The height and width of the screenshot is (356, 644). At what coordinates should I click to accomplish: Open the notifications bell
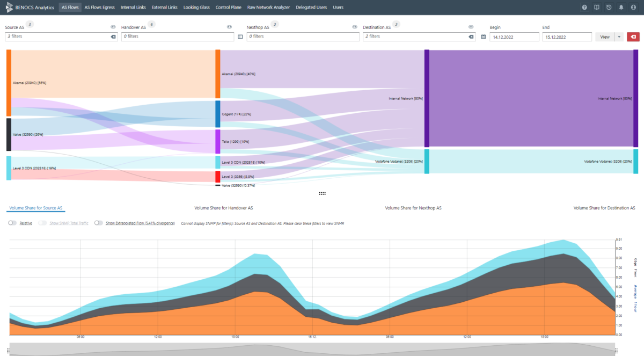[x=621, y=7]
